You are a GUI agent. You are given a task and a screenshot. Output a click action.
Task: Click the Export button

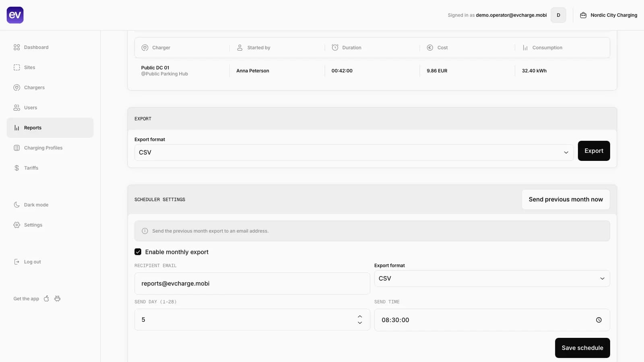click(x=594, y=151)
